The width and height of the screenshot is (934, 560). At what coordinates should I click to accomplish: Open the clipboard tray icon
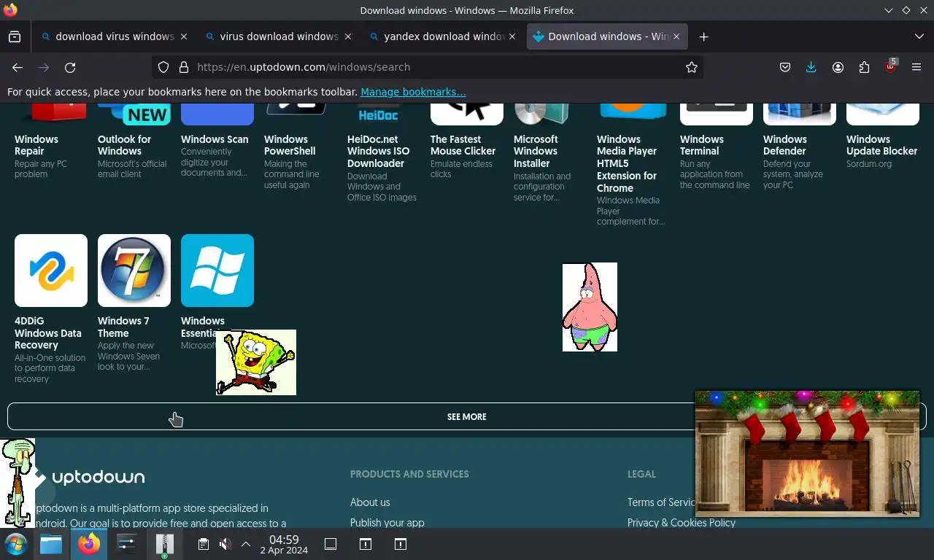tap(204, 544)
